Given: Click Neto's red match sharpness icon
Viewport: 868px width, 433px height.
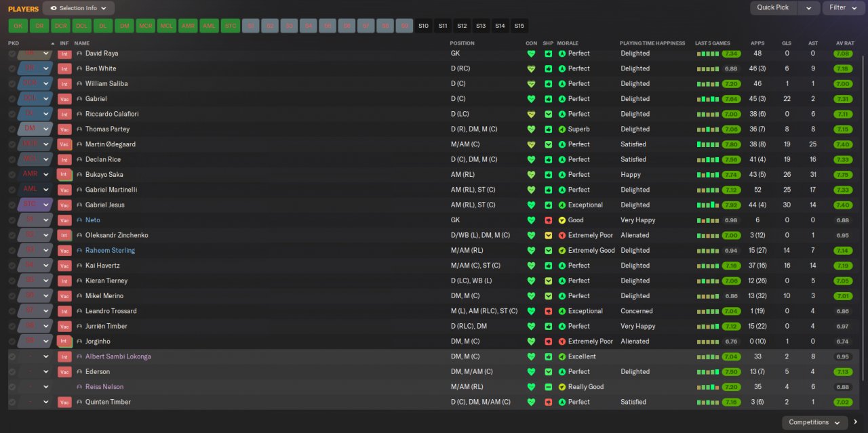Looking at the screenshot, I should pyautogui.click(x=549, y=220).
